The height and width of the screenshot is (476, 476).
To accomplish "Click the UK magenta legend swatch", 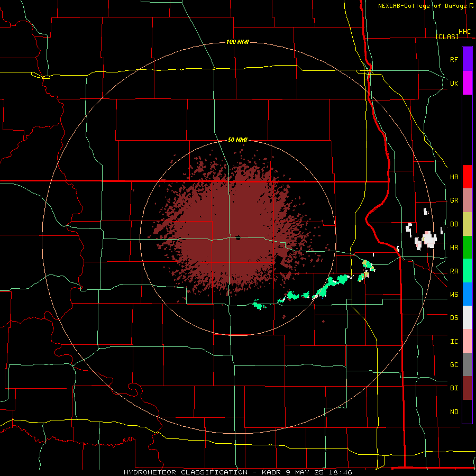I will [467, 83].
